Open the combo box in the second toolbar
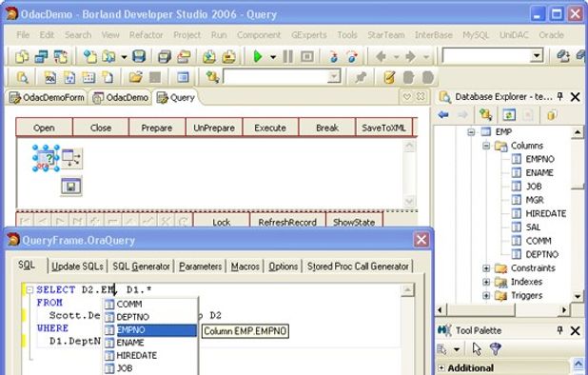Screen dimensions: 588x375 pyautogui.click(x=333, y=77)
